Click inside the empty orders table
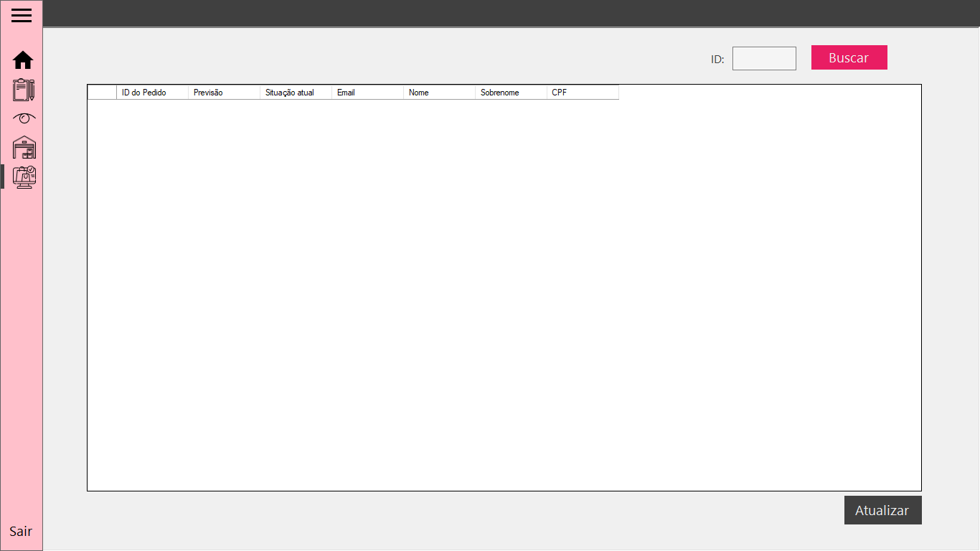This screenshot has height=551, width=980. click(502, 287)
